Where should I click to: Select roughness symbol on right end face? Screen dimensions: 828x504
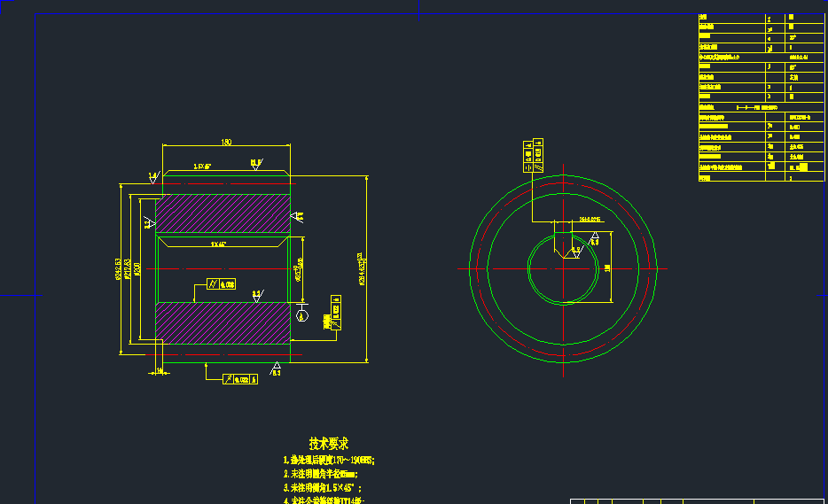(297, 217)
